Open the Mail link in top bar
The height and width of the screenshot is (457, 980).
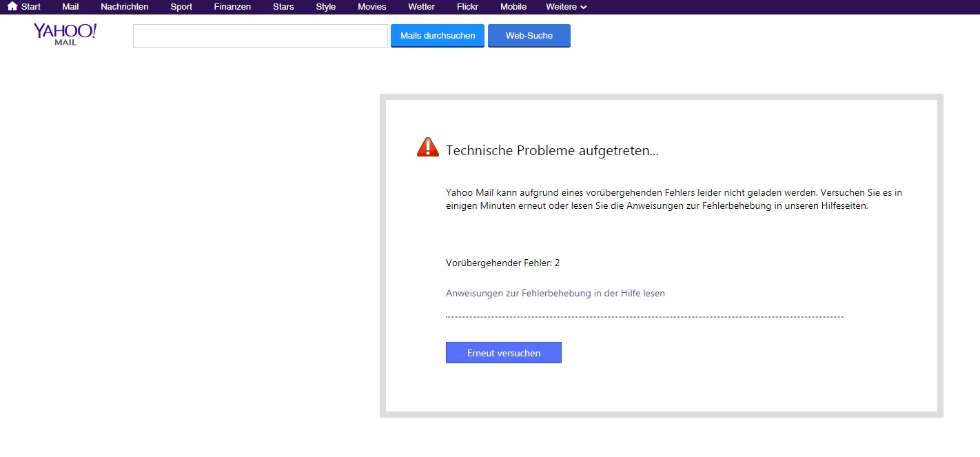70,7
